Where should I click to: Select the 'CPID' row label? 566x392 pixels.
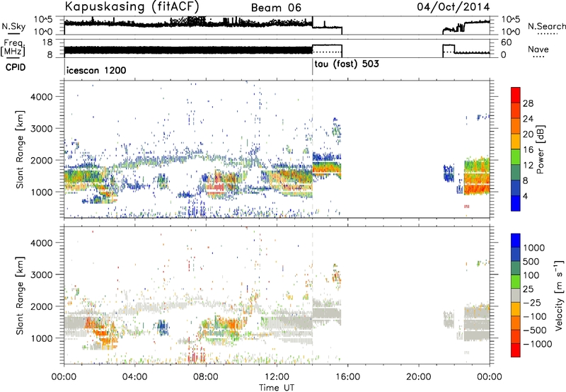point(16,67)
